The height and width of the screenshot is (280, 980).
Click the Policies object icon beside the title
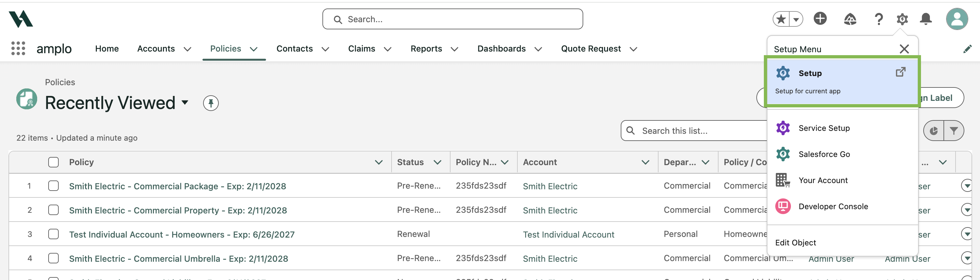(27, 99)
